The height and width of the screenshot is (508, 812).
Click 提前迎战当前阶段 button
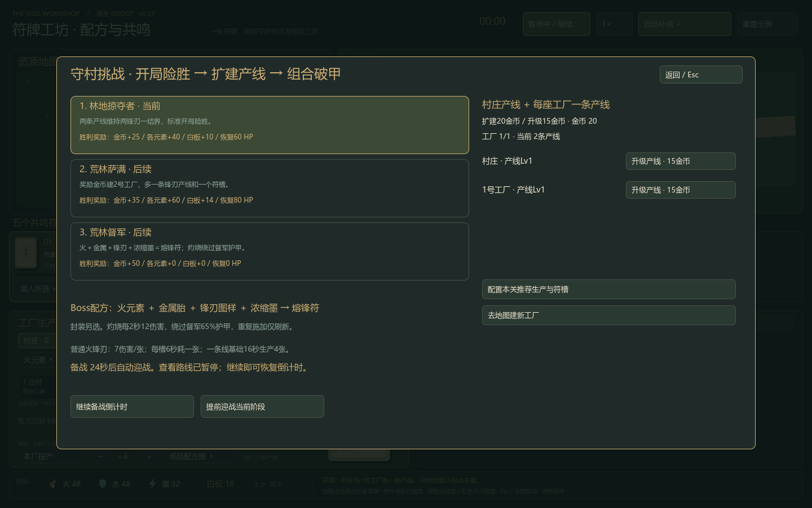click(262, 406)
